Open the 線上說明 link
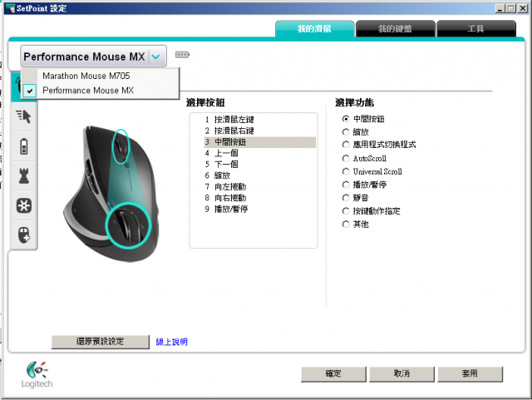This screenshot has height=400, width=532. point(172,342)
